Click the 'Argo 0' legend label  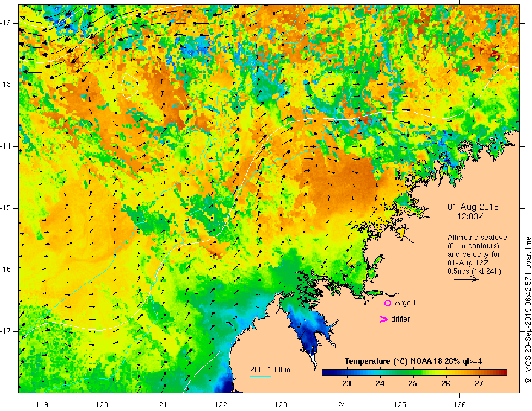pyautogui.click(x=406, y=303)
